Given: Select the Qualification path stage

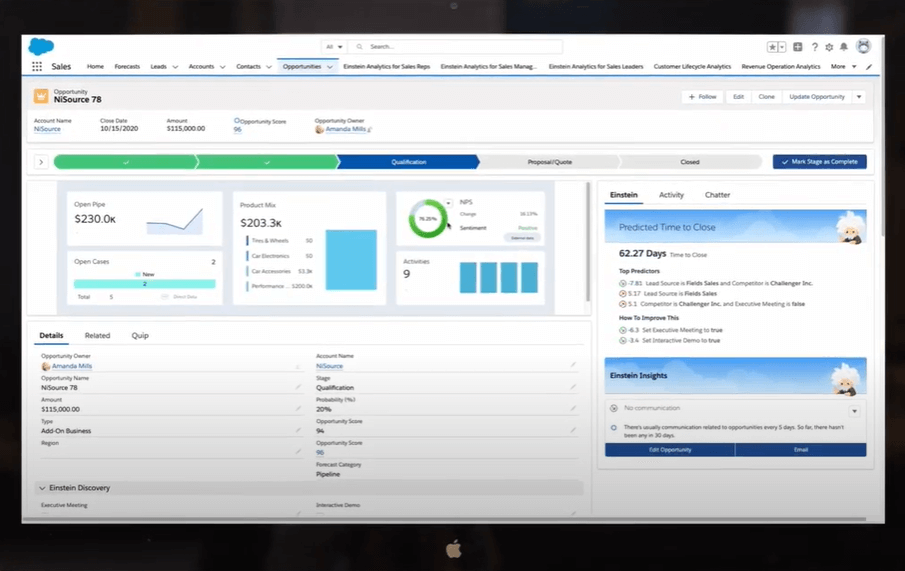Looking at the screenshot, I should pyautogui.click(x=409, y=162).
